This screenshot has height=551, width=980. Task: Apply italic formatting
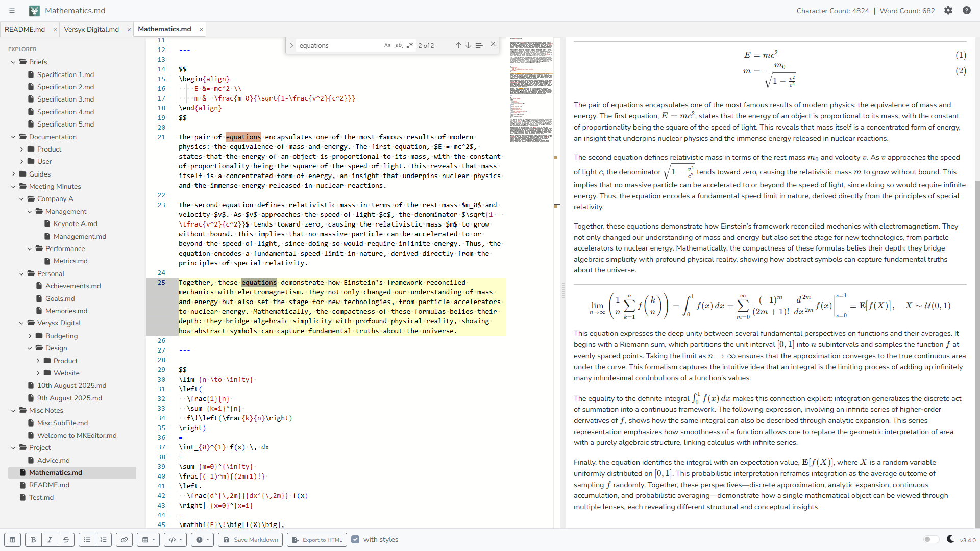(x=50, y=540)
